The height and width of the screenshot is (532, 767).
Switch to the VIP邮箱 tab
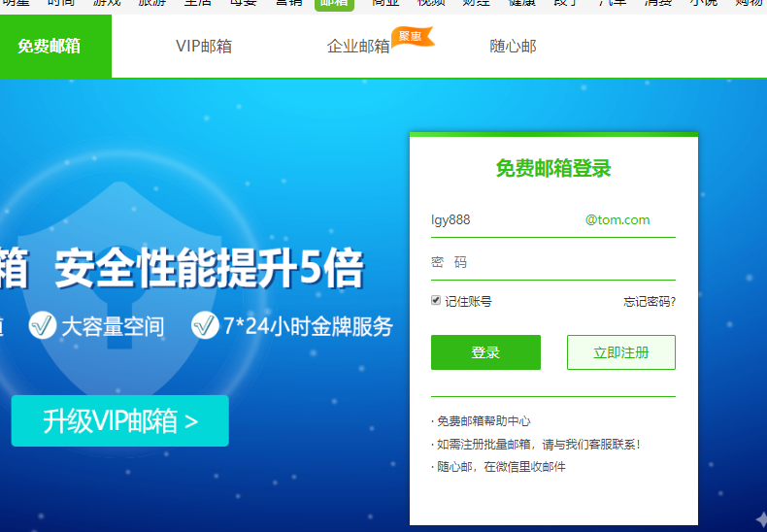tap(204, 46)
